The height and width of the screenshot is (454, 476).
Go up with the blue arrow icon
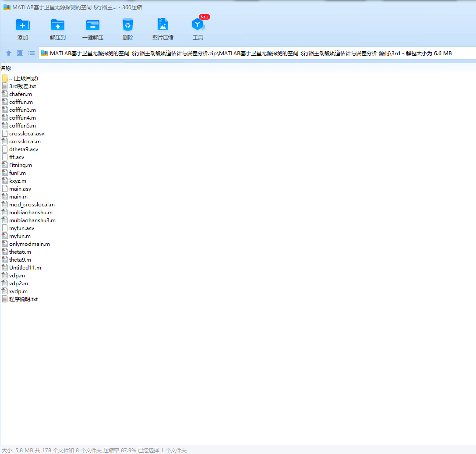tap(9, 53)
